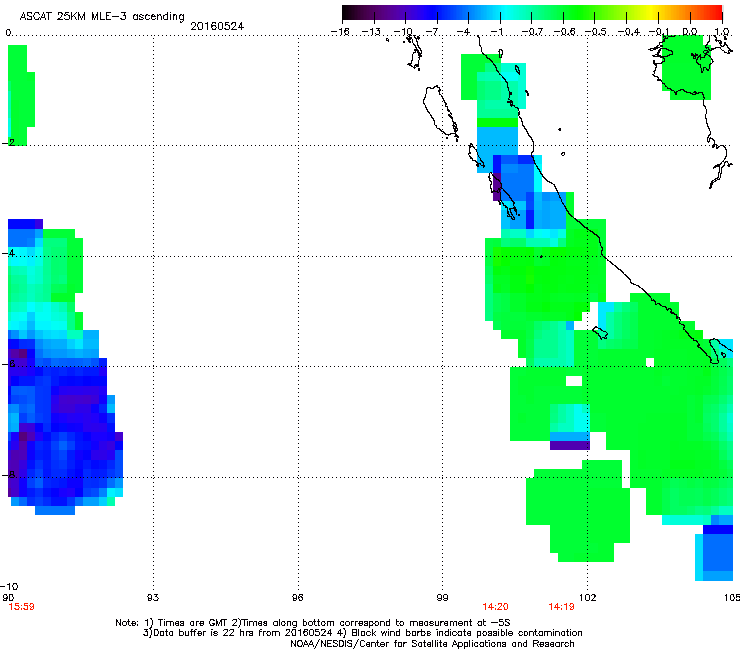Click the "Times are GMT" note line
The height and width of the screenshot is (650, 740).
[x=313, y=623]
